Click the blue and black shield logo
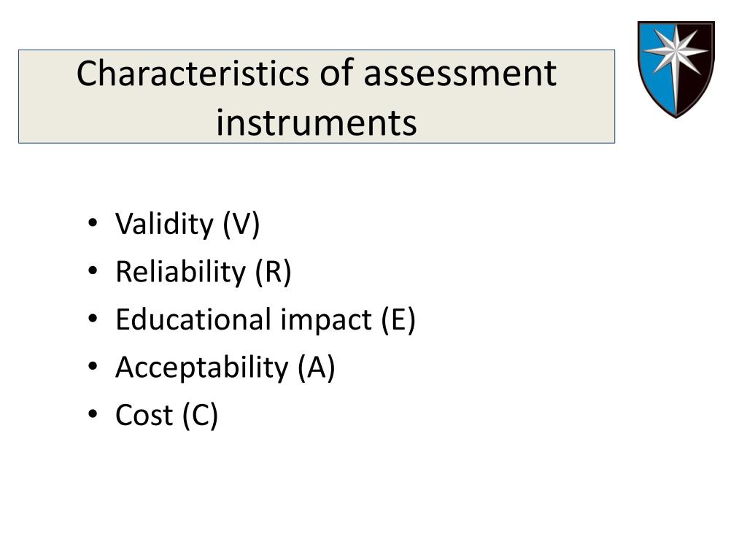 (676, 69)
